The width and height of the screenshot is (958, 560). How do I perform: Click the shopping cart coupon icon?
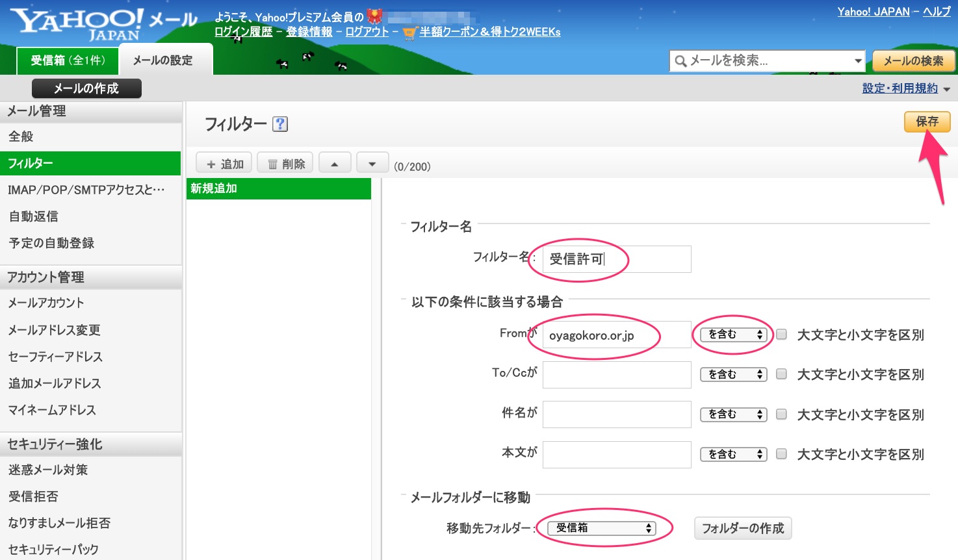pos(409,32)
